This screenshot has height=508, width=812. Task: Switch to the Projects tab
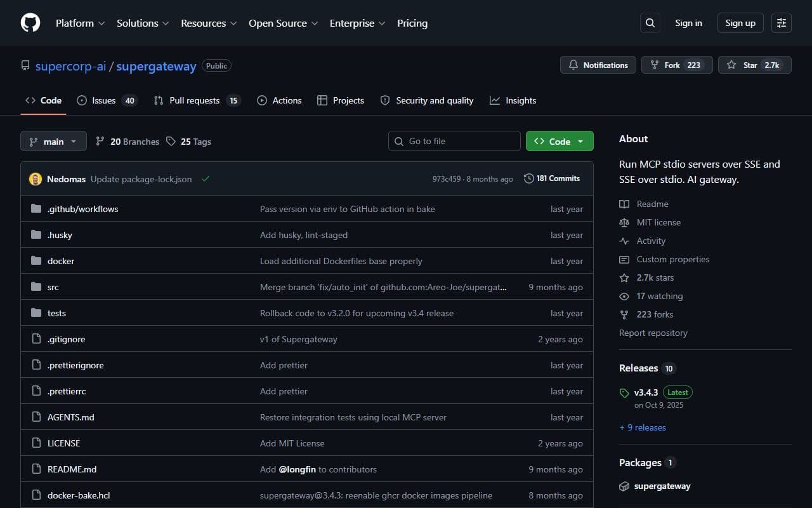341,100
